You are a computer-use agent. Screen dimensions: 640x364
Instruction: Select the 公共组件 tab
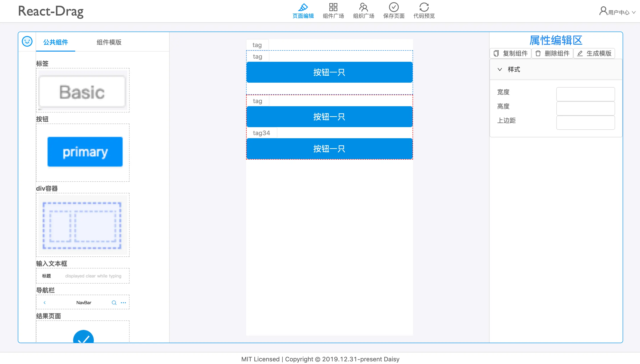[x=56, y=42]
